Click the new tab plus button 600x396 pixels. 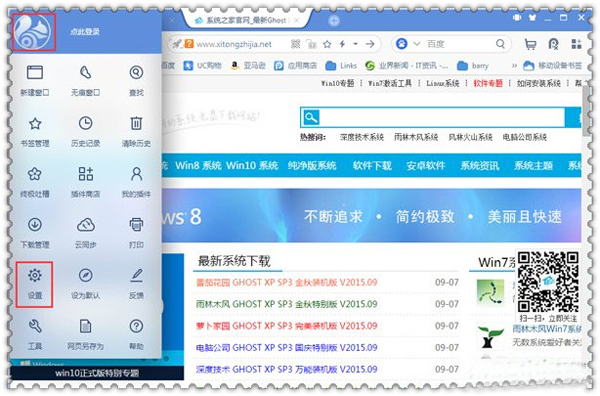334,21
